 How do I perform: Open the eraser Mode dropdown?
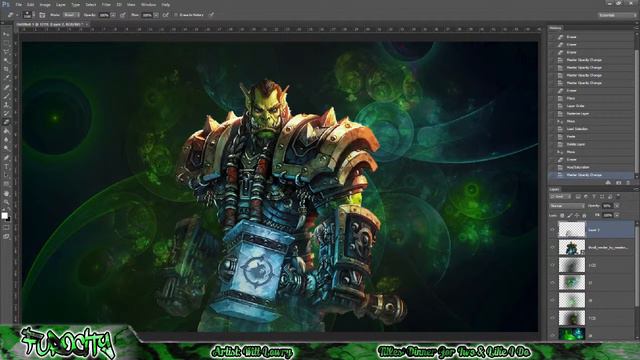[71, 15]
